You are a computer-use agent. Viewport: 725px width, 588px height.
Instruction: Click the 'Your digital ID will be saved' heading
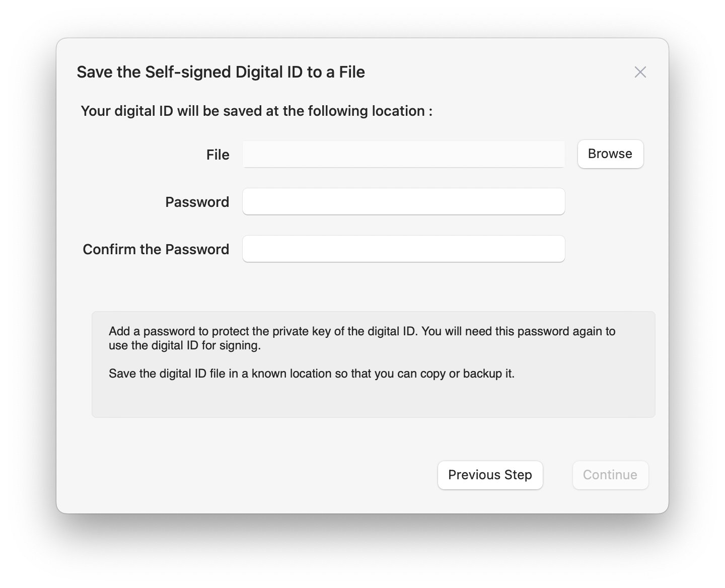coord(256,111)
